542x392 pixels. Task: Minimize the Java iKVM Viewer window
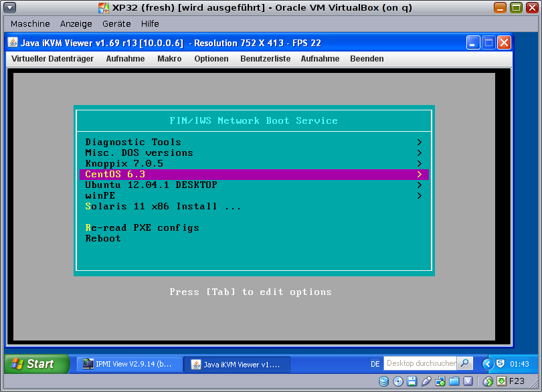473,43
